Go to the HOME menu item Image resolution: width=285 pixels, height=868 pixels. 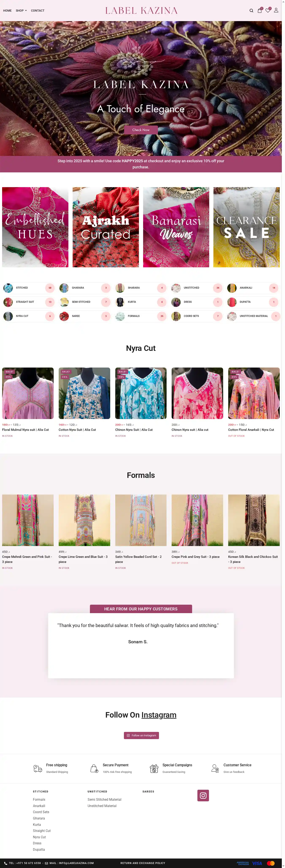pos(7,11)
